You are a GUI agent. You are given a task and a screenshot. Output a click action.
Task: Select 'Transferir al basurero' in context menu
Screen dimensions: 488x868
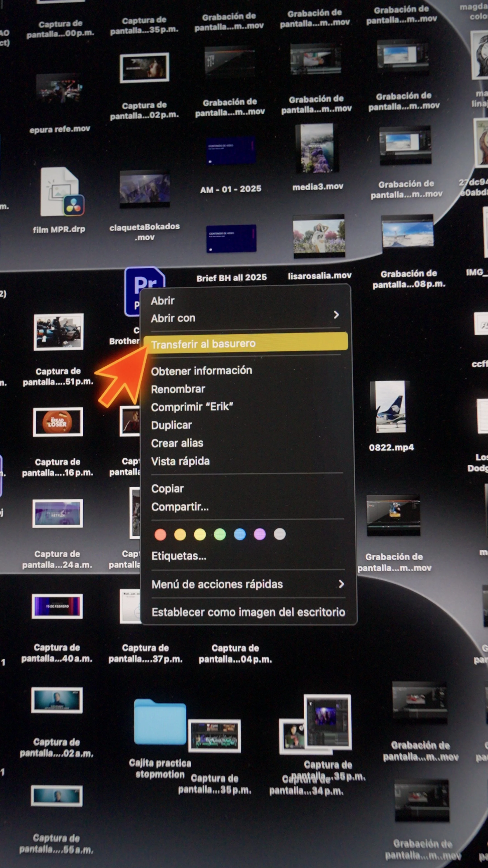tap(246, 344)
